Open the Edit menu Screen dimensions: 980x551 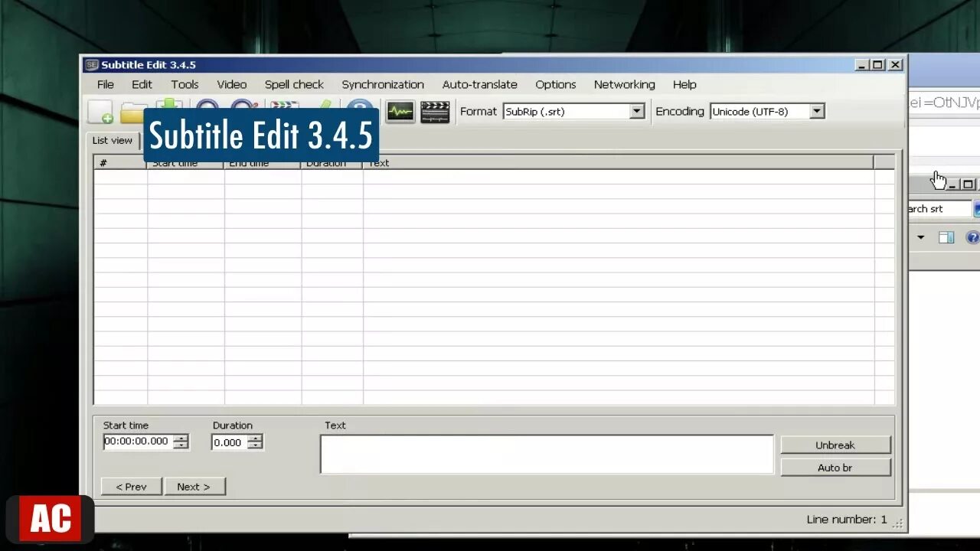(x=142, y=84)
